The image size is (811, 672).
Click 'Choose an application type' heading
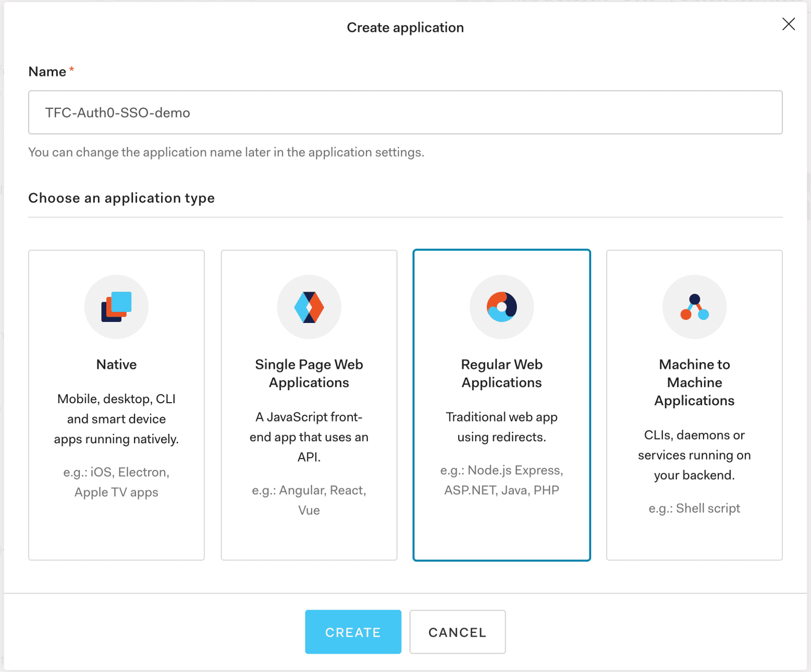(x=121, y=198)
